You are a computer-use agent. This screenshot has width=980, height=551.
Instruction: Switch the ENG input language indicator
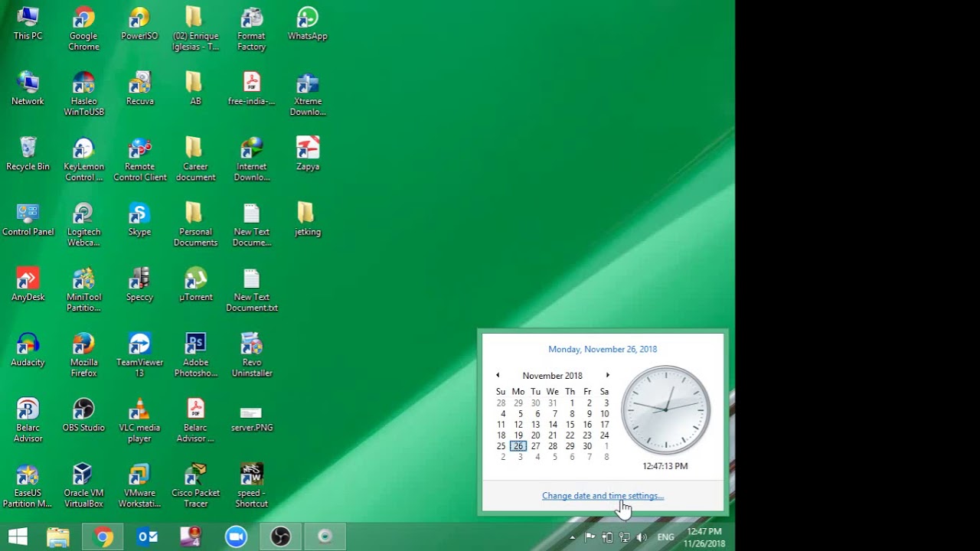point(666,537)
